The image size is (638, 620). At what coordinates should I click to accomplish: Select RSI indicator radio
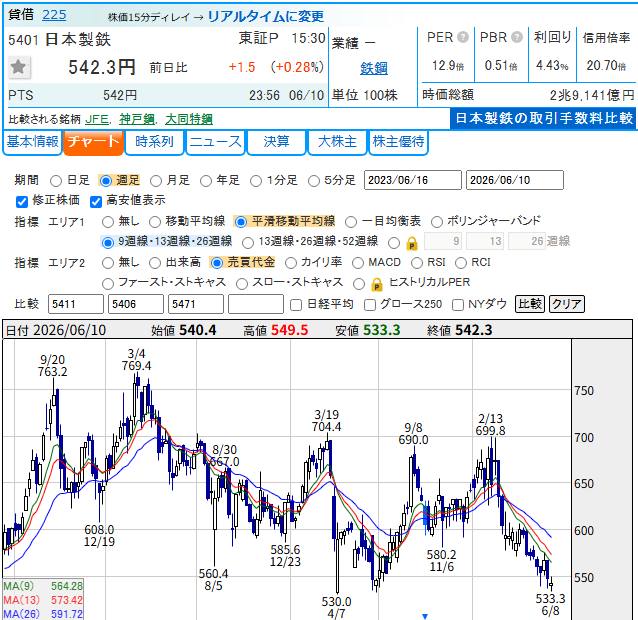[x=417, y=263]
